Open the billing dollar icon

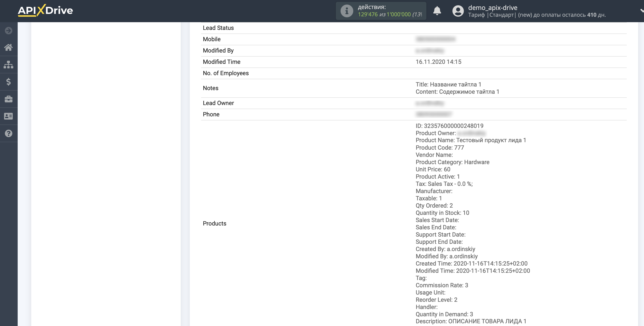click(x=9, y=82)
